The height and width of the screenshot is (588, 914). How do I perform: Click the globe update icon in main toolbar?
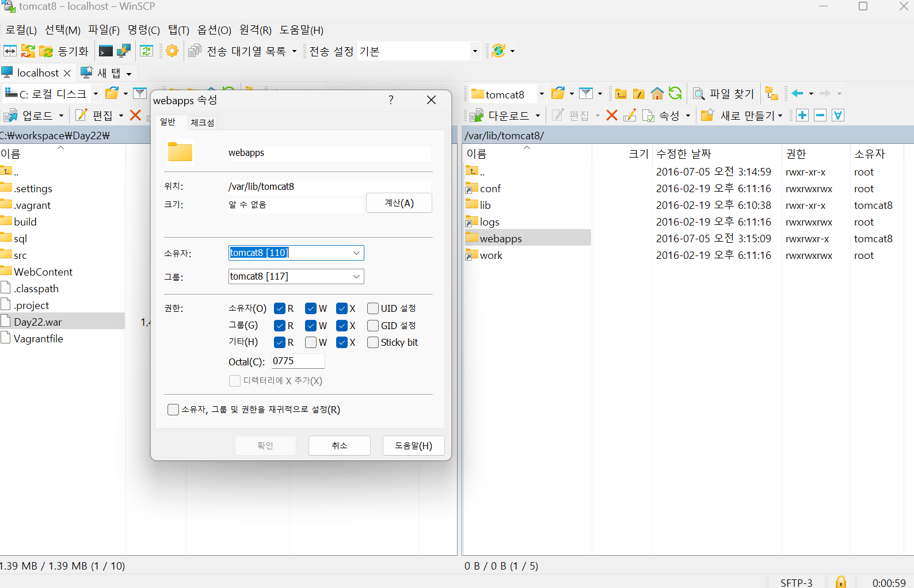coord(498,51)
